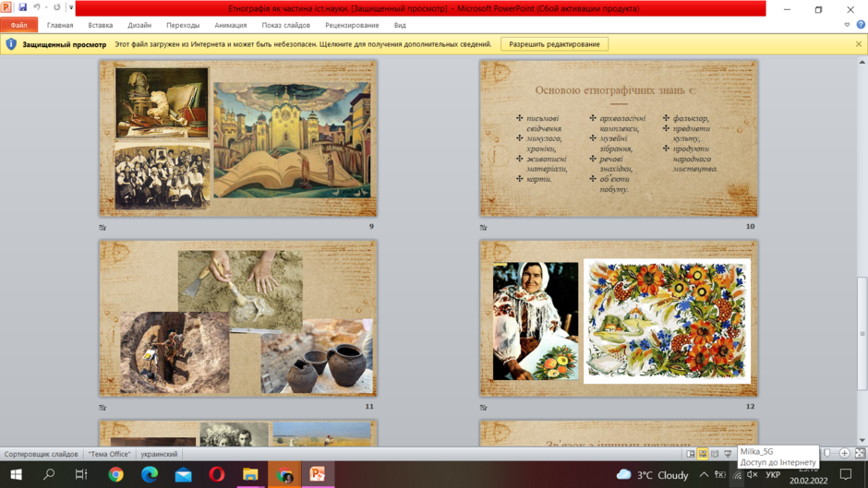Open PowerPoint Help question mark icon
This screenshot has width=868, height=488.
(x=861, y=24)
